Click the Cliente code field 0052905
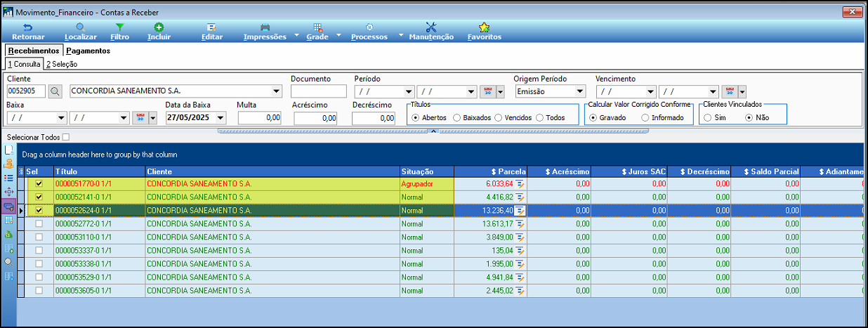This screenshot has width=868, height=328. point(26,91)
